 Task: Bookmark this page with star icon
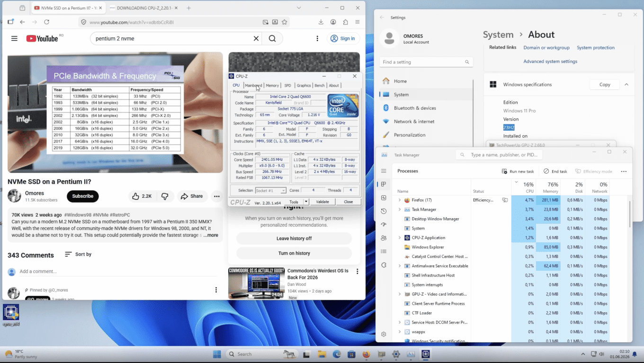[285, 22]
